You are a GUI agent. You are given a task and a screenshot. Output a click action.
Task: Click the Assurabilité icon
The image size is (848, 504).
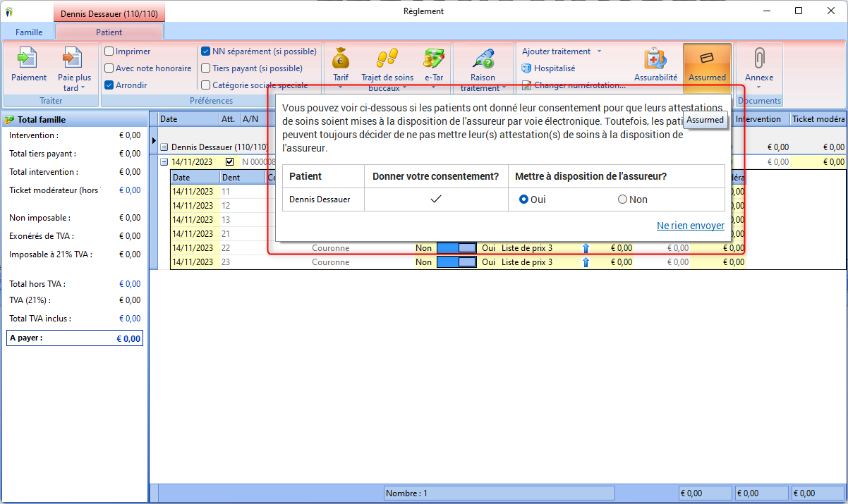click(655, 59)
